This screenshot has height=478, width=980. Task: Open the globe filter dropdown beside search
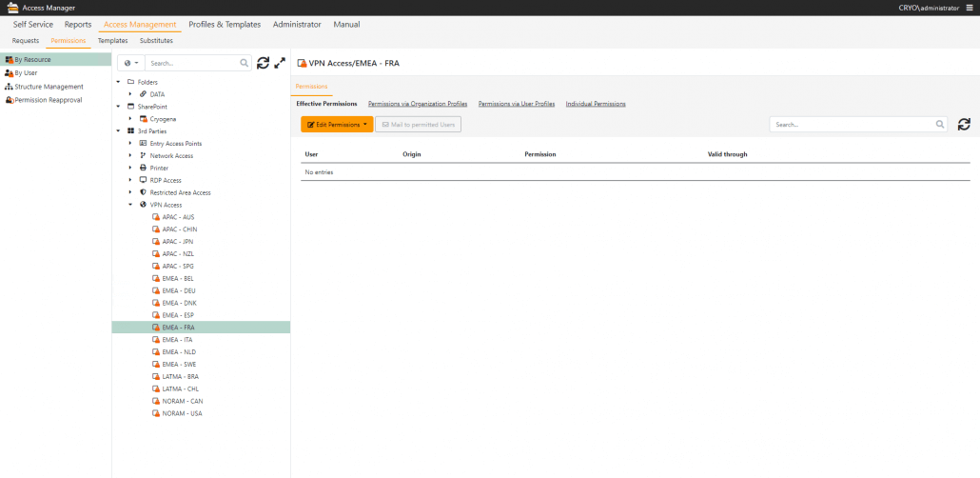(x=131, y=63)
